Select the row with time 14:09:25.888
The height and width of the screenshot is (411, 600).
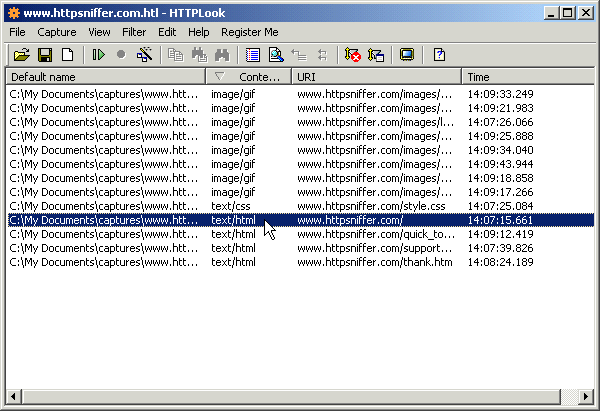301,136
